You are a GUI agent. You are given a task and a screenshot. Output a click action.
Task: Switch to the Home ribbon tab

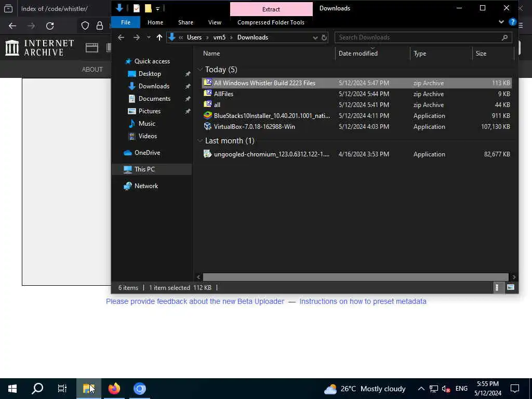pos(155,22)
